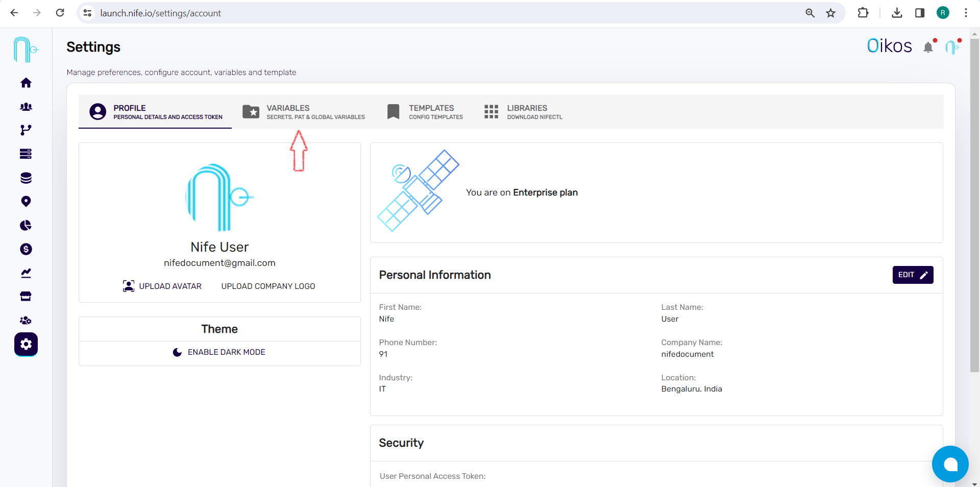Viewport: 980px width, 487px height.
Task: Open the database icon in the sidebar
Action: point(26,178)
